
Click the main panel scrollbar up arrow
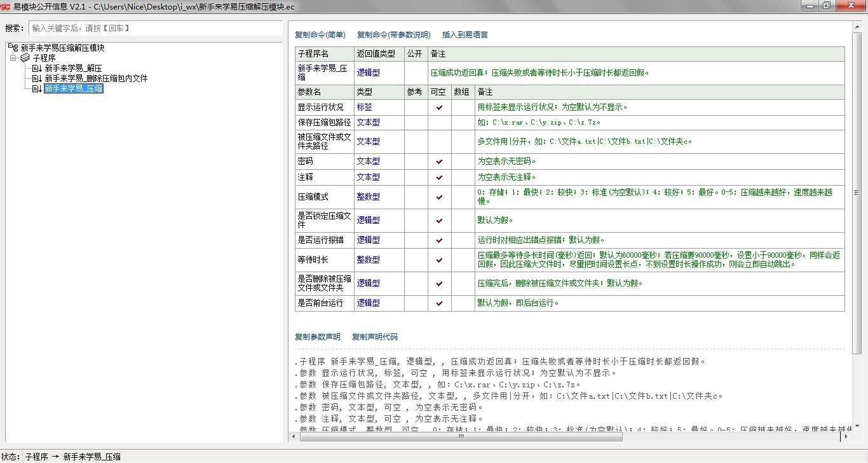[x=857, y=26]
